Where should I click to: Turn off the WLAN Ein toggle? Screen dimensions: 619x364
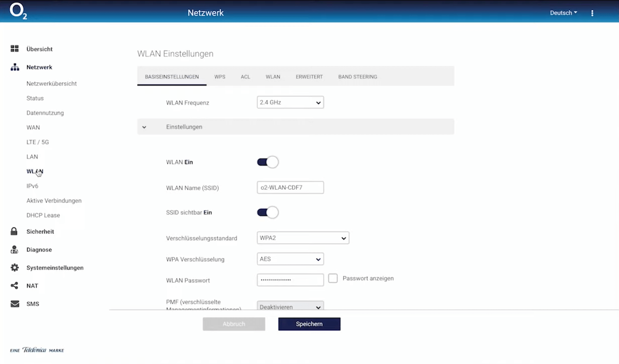tap(267, 162)
